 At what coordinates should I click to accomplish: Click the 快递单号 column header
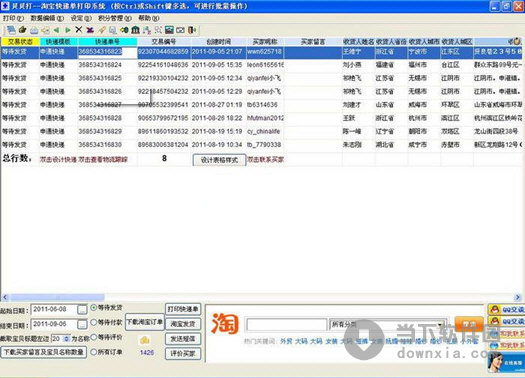(x=107, y=42)
